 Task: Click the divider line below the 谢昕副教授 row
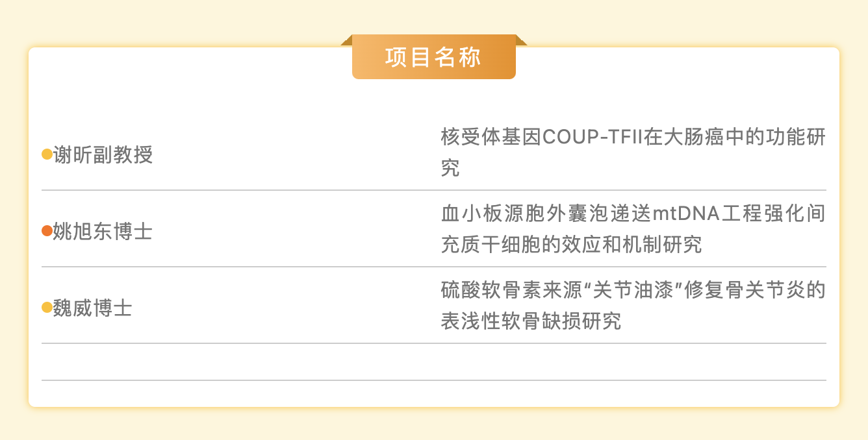pos(433,190)
